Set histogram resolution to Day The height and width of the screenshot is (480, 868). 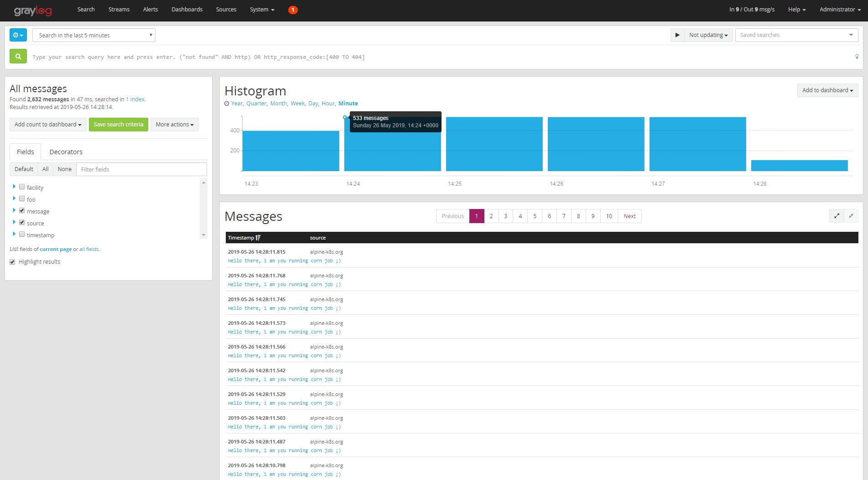(x=313, y=104)
